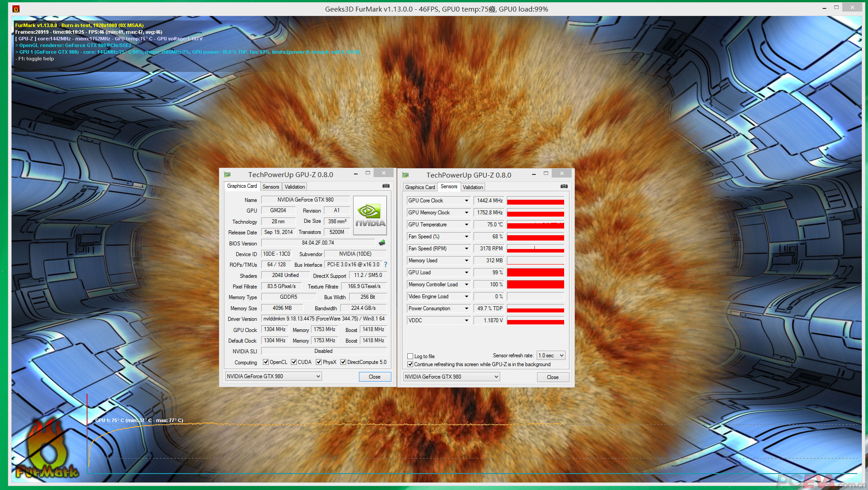
Task: Select Graphics Card tab in left window
Action: pos(242,186)
